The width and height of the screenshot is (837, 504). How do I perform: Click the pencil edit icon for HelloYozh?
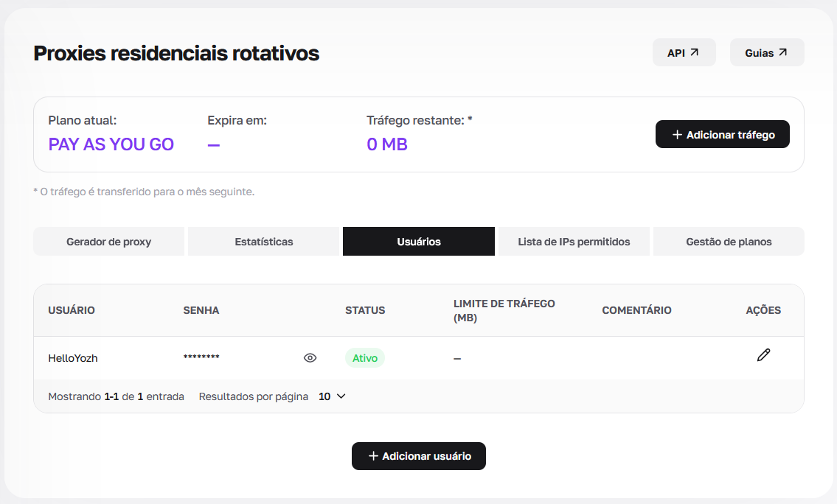tap(763, 354)
